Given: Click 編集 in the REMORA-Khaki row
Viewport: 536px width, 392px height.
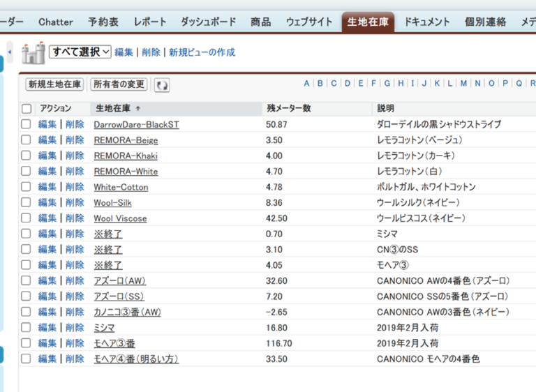Looking at the screenshot, I should [x=47, y=156].
